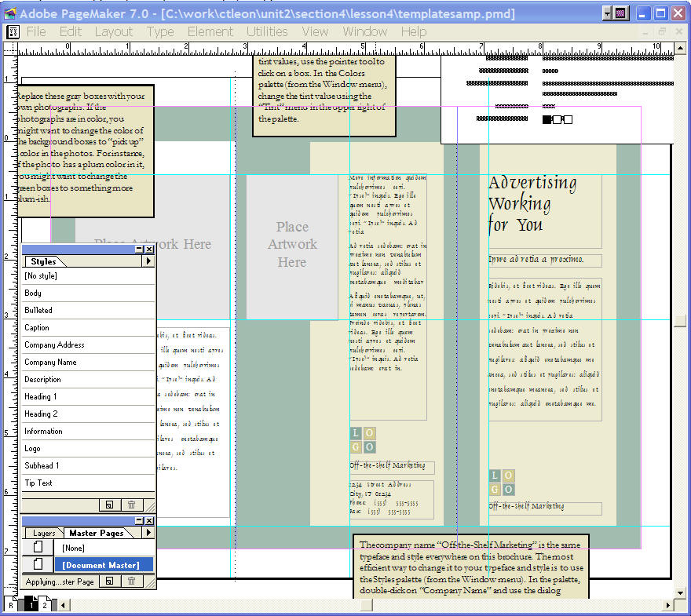Image resolution: width=691 pixels, height=616 pixels.
Task: Click trash icon in Master Pages palette
Action: point(132,581)
